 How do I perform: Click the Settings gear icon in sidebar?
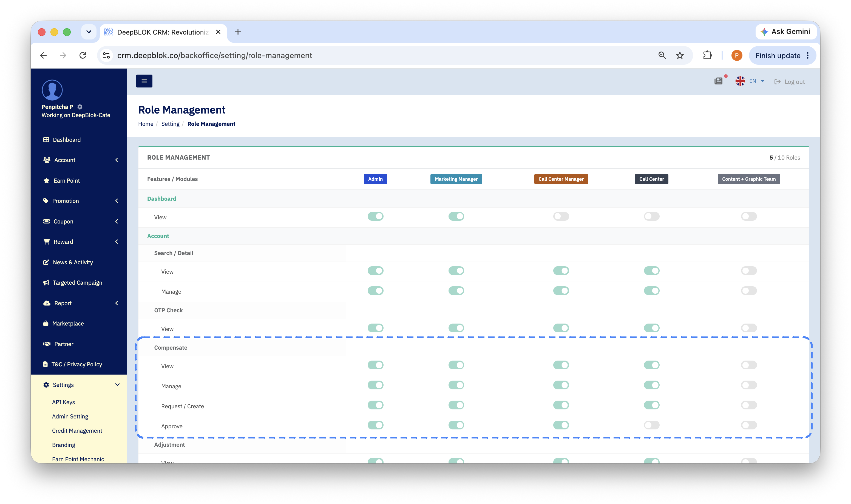(x=46, y=385)
